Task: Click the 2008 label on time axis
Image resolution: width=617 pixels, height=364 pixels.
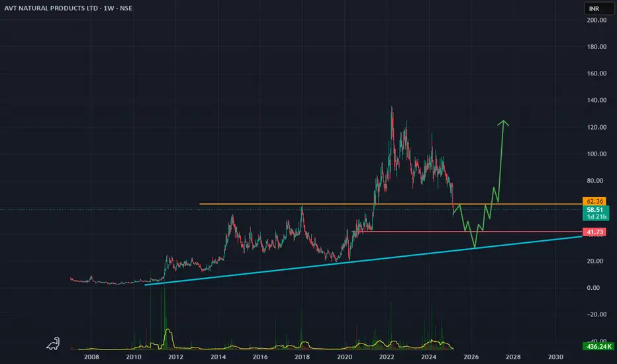Action: (x=91, y=357)
